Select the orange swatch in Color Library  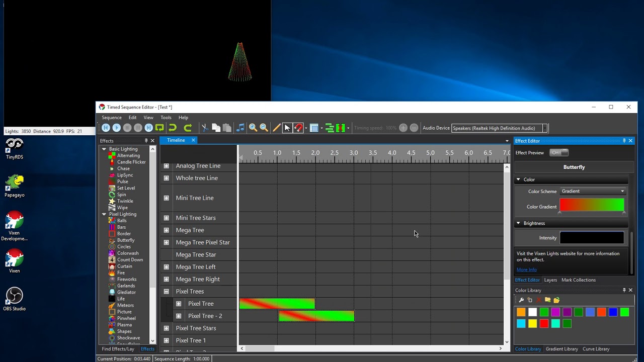pyautogui.click(x=521, y=312)
